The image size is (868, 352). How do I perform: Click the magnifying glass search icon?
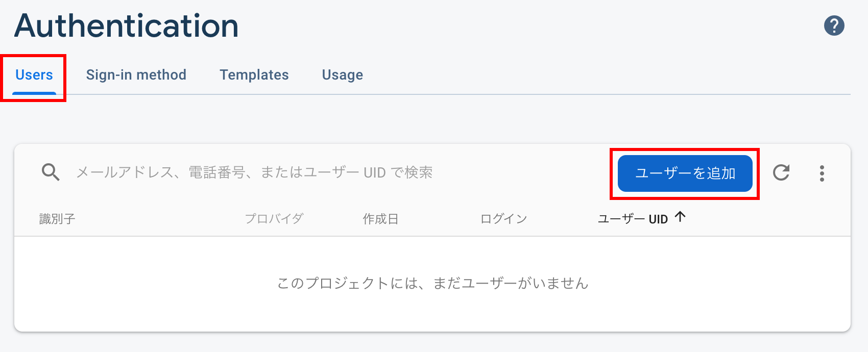click(x=51, y=172)
